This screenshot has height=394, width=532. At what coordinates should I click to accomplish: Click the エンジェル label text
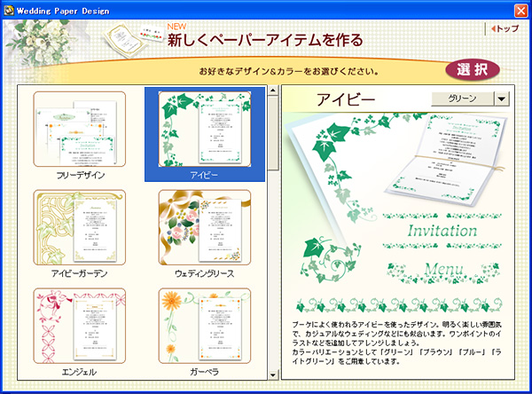pyautogui.click(x=79, y=372)
